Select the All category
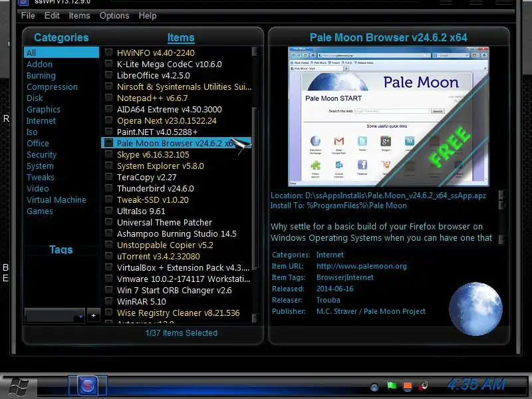Viewport: 532px width, 399px height. 61,53
